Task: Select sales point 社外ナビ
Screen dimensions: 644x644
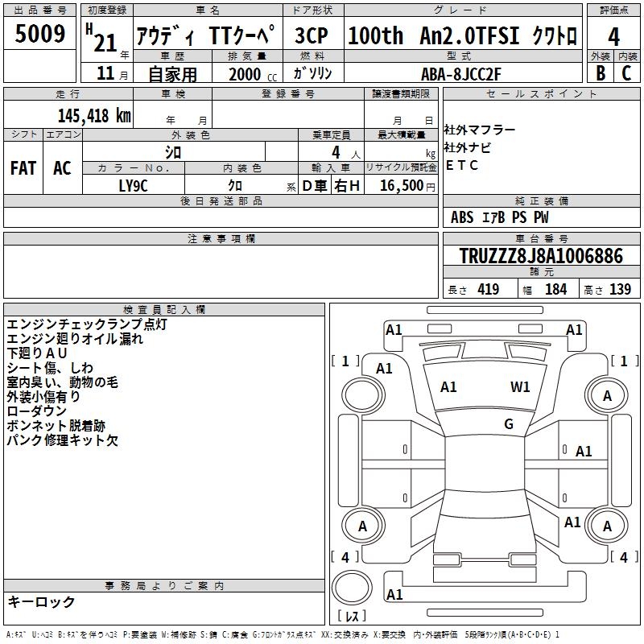Action: [468, 147]
